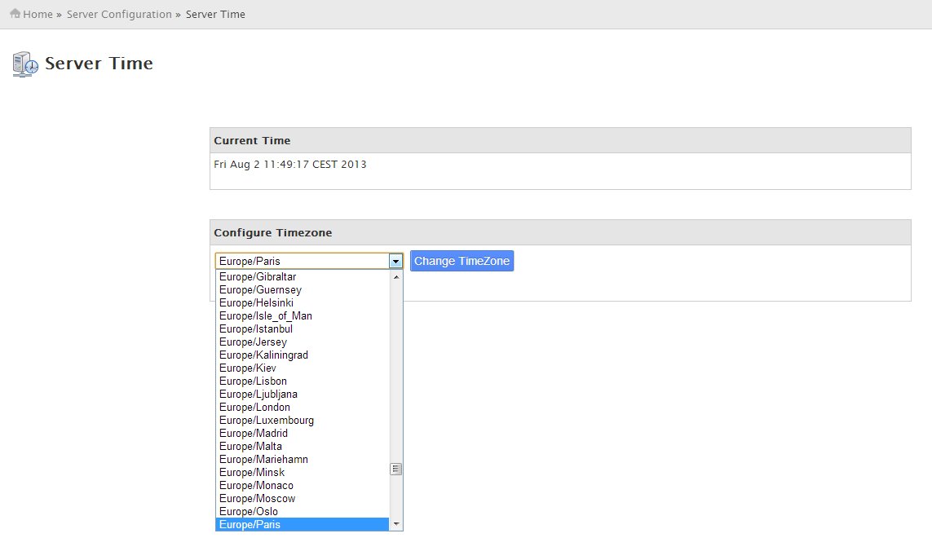This screenshot has width=932, height=560.
Task: Select Europe/Helsinki from the list
Action: 303,302
